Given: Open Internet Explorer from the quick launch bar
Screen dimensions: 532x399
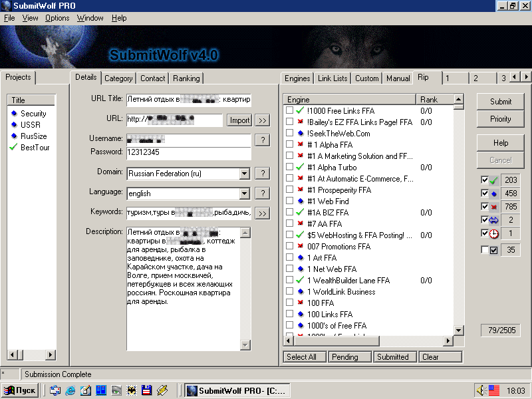Looking at the screenshot, I should pos(70,390).
